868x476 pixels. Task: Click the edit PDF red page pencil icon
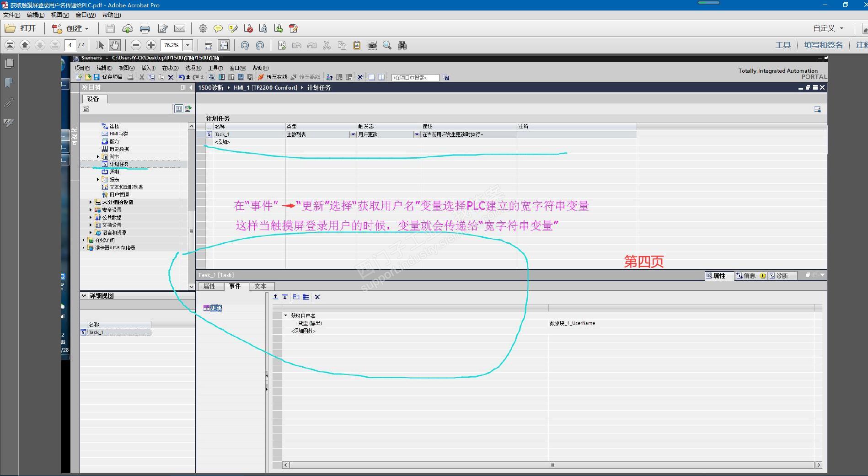[x=294, y=28]
